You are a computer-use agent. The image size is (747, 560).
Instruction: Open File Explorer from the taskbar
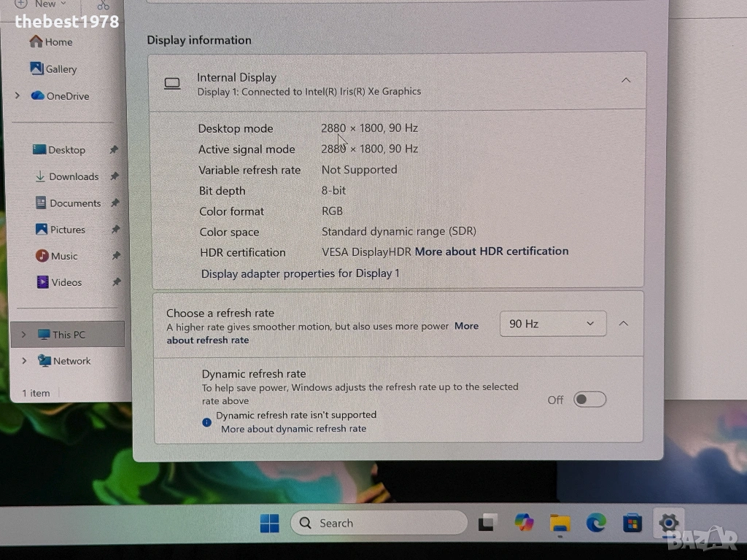(x=560, y=523)
